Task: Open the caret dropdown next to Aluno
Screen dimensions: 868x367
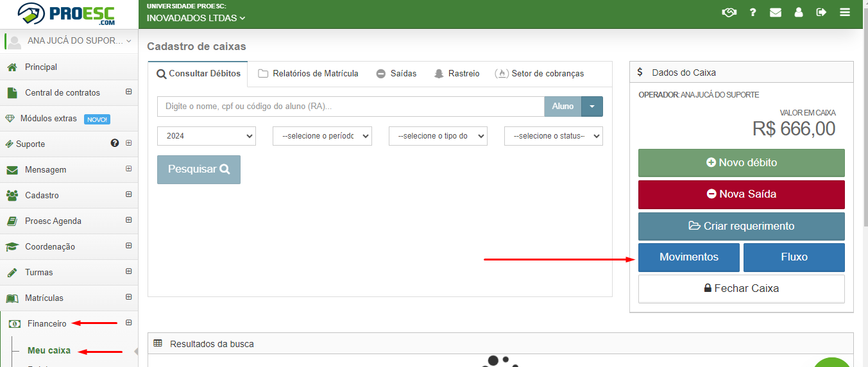Action: tap(592, 107)
